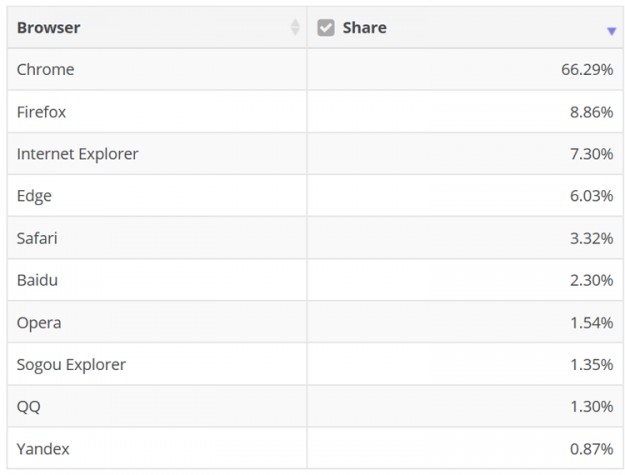Click the 66.29% share value
Image resolution: width=625 pixels, height=475 pixels.
click(587, 70)
